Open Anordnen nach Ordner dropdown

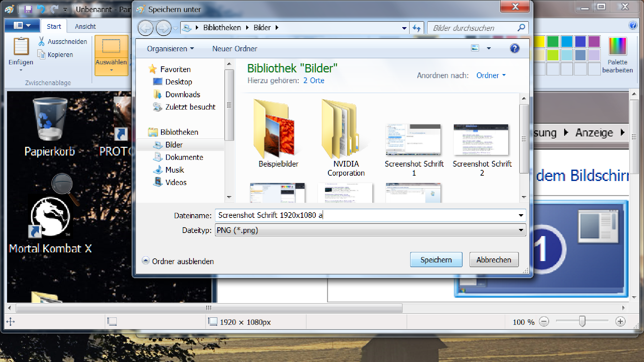pos(491,75)
